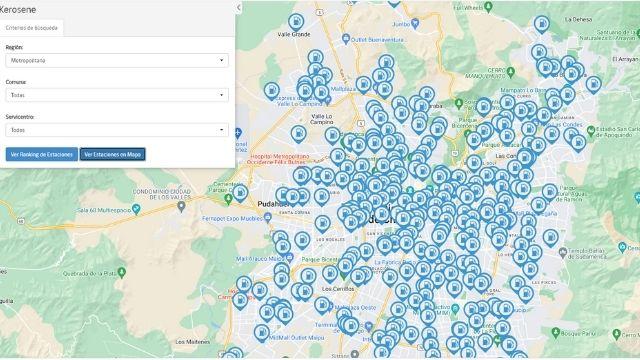
Task: Click the Mall Arauco Maipú pin
Action: pyautogui.click(x=289, y=258)
